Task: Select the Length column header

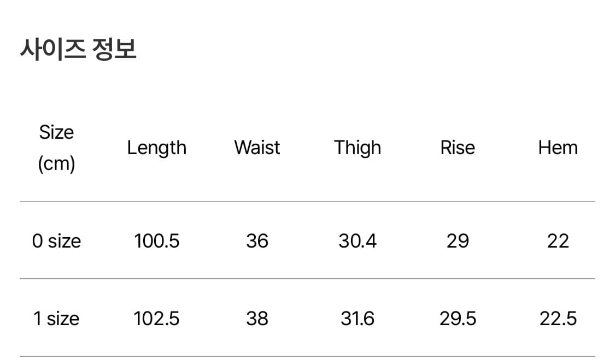Action: coord(156,148)
